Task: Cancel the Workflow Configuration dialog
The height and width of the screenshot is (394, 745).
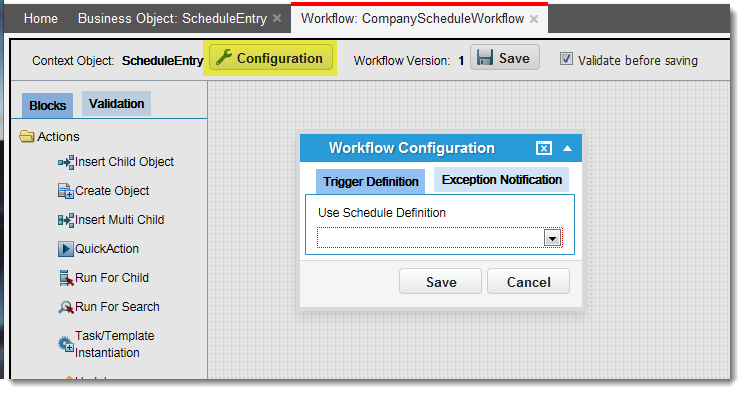Action: tap(528, 281)
